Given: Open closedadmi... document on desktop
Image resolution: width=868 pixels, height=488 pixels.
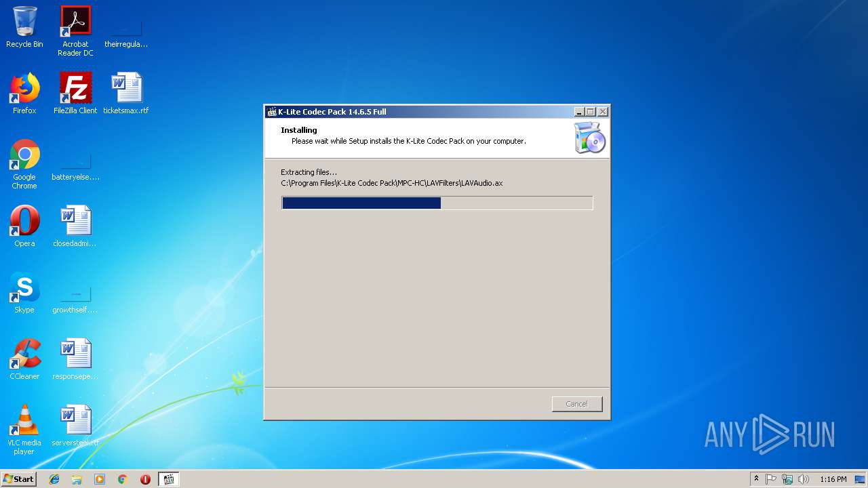Looking at the screenshot, I should (75, 226).
